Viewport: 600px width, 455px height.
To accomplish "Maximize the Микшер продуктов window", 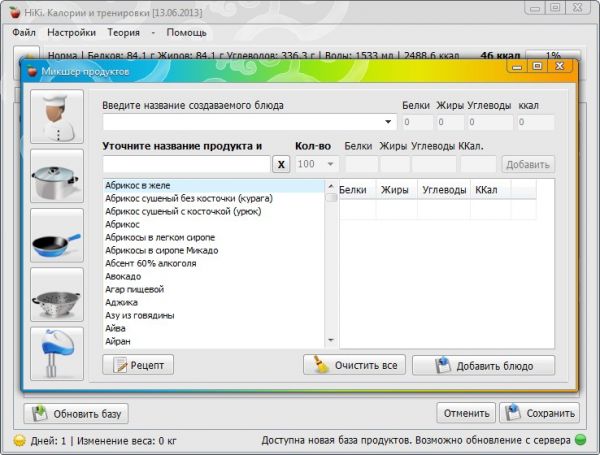I will coord(537,66).
